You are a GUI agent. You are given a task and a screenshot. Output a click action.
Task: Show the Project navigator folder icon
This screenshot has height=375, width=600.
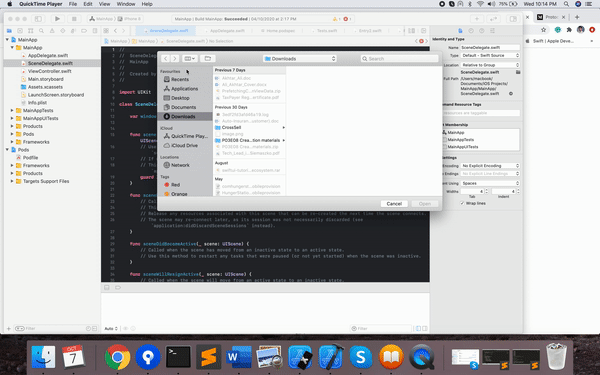click(9, 31)
